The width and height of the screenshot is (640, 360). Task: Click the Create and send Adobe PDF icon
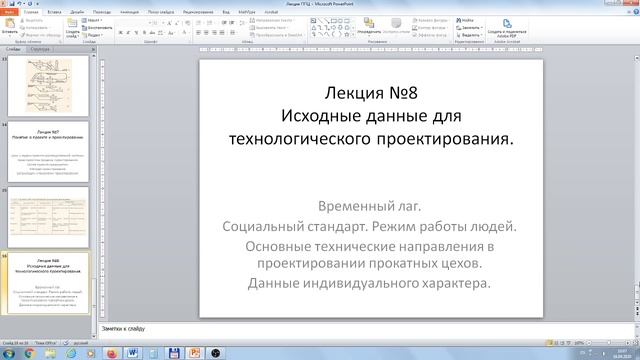507,23
